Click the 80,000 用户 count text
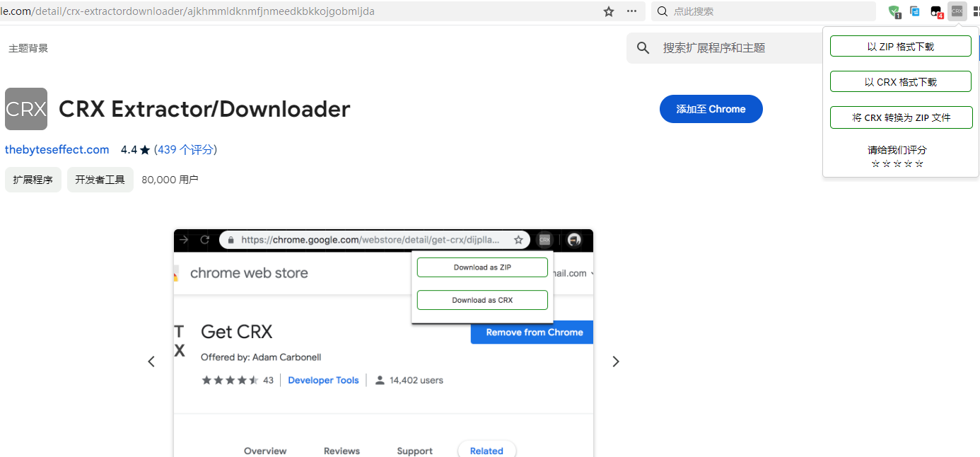Viewport: 980px width, 457px height. point(170,180)
